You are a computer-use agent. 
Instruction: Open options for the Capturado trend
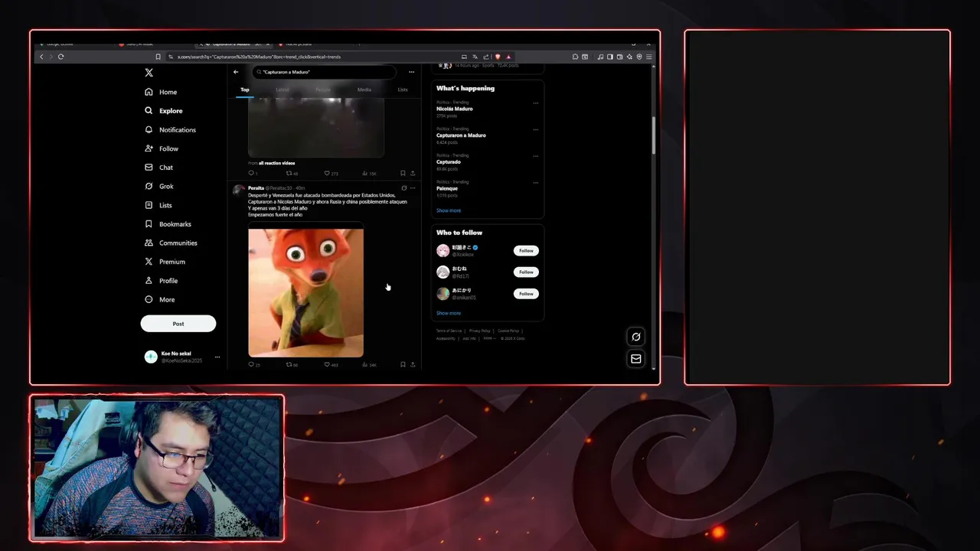pos(535,156)
